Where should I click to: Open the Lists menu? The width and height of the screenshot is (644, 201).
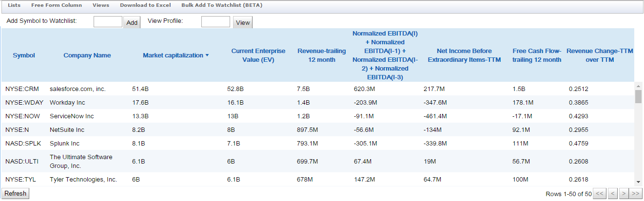click(14, 5)
